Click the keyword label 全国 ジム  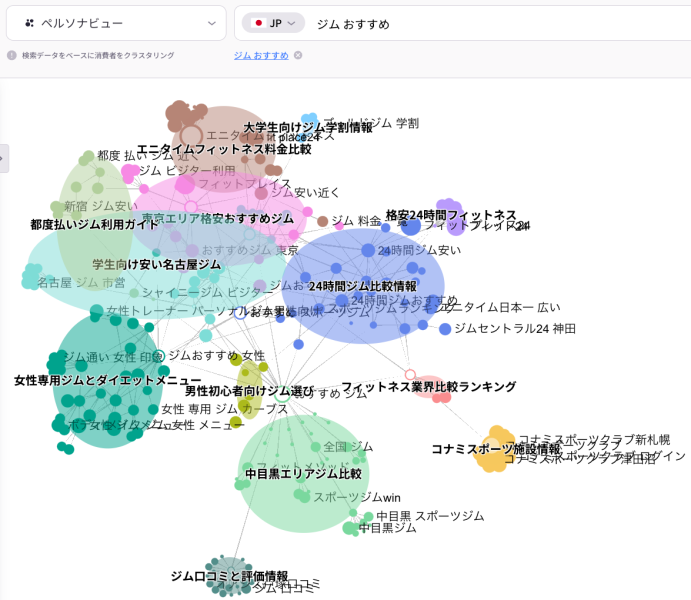click(x=348, y=447)
